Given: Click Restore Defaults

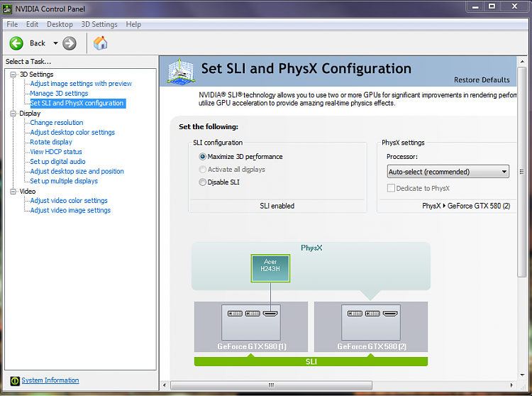Looking at the screenshot, I should coord(482,80).
